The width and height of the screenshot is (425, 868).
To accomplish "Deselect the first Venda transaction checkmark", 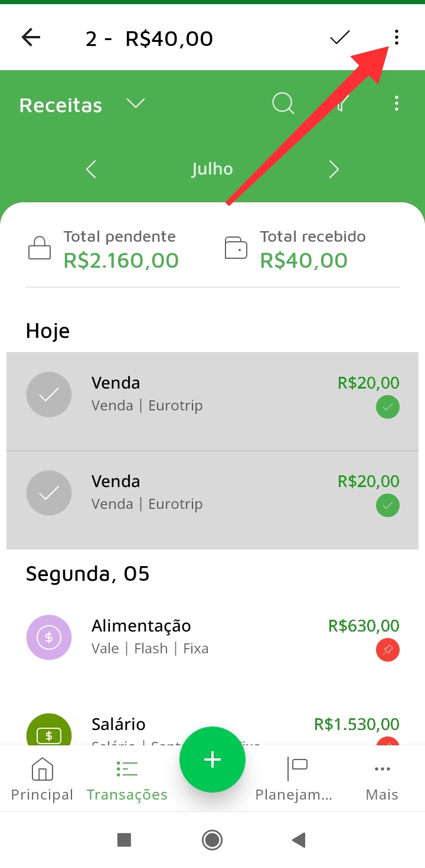I will click(49, 394).
